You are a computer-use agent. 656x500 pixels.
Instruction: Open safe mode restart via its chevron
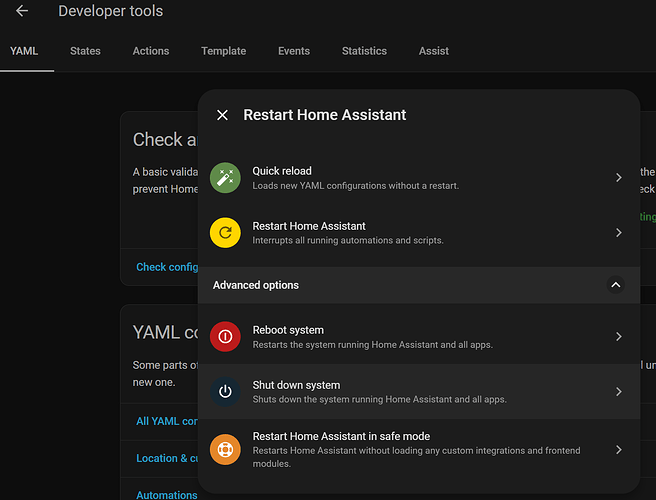click(x=619, y=450)
